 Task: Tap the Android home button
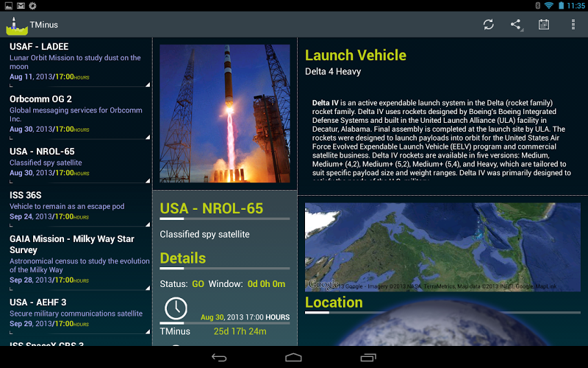(x=293, y=357)
